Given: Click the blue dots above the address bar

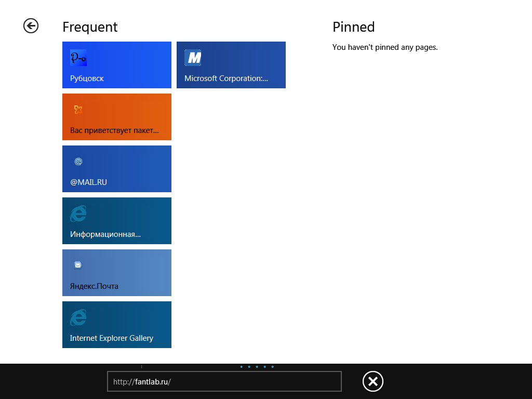Looking at the screenshot, I should (x=257, y=367).
